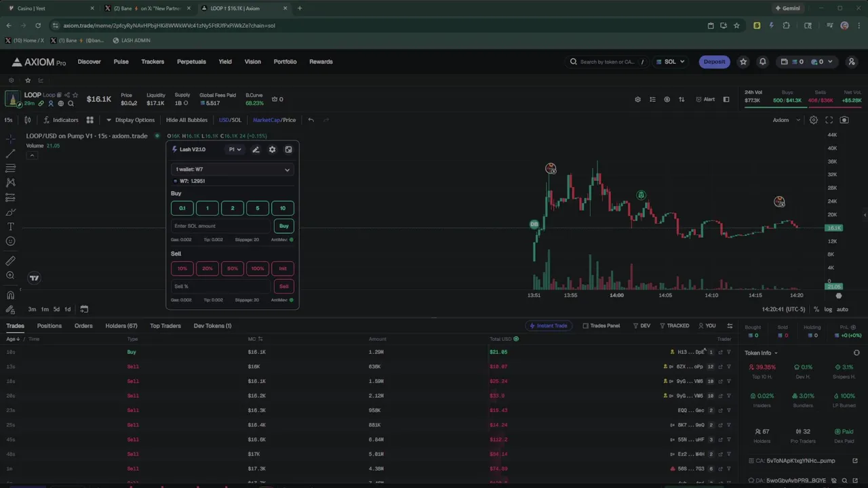Switch to the Orders tab
The height and width of the screenshot is (488, 868).
[83, 326]
